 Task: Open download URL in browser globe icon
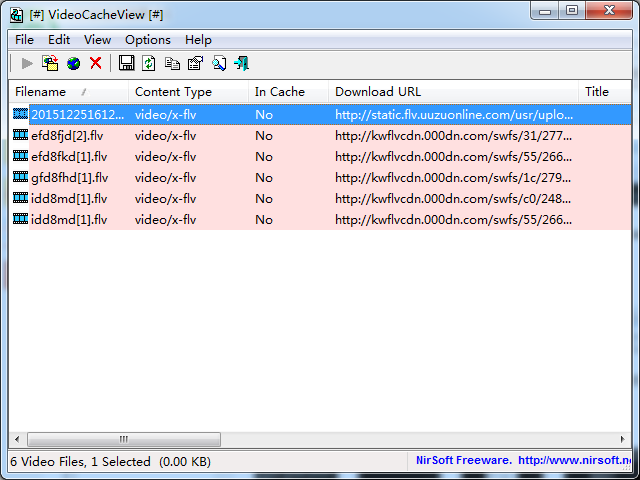coord(73,64)
